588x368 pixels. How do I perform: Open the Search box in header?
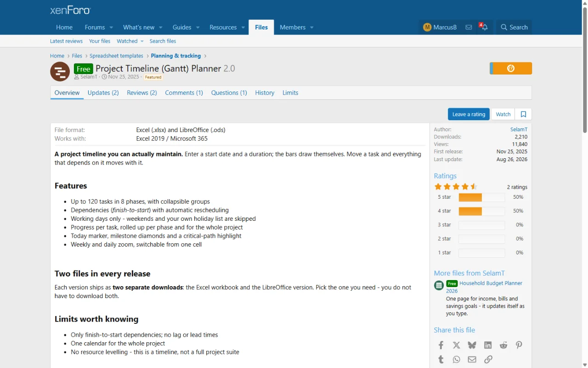coord(514,27)
